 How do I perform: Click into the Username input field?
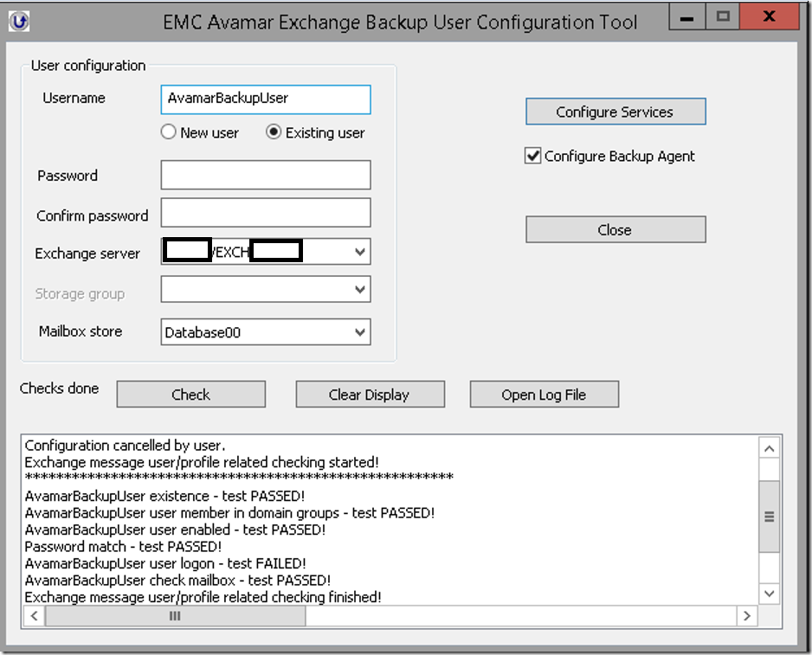(x=266, y=100)
